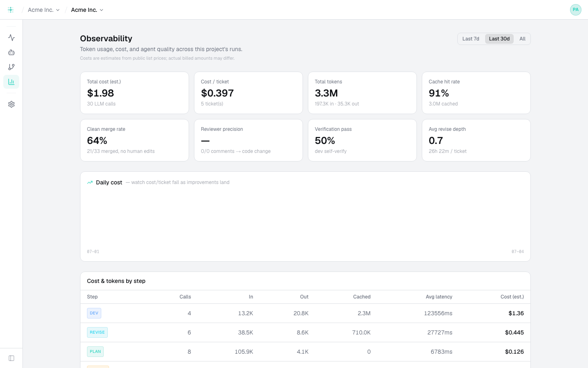Click the Verification pass card

pyautogui.click(x=362, y=140)
